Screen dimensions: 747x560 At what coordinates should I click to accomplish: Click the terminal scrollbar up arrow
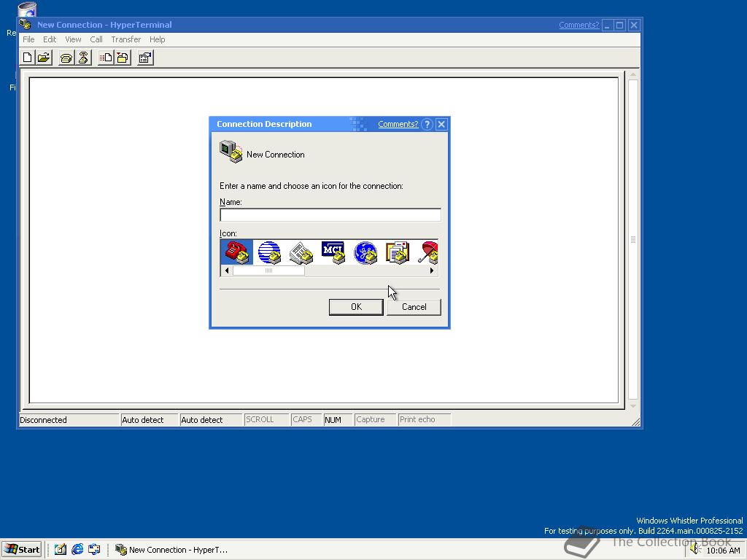[633, 74]
